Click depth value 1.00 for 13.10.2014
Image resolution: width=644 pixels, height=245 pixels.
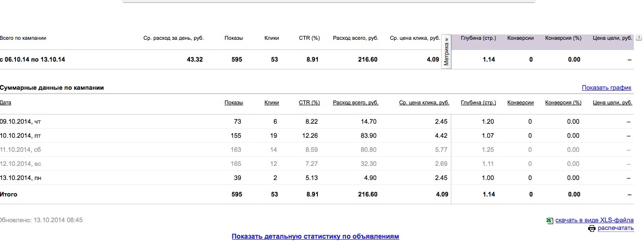coord(488,178)
